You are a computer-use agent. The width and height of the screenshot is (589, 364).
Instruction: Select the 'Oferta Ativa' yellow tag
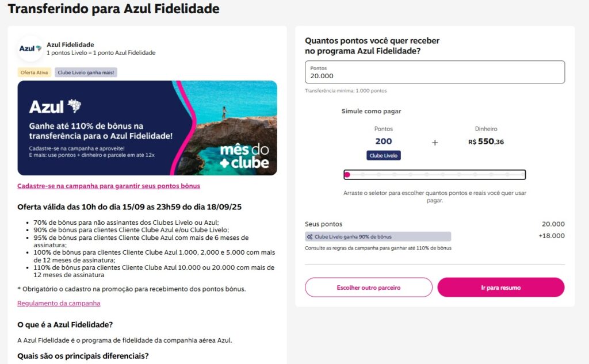point(35,72)
